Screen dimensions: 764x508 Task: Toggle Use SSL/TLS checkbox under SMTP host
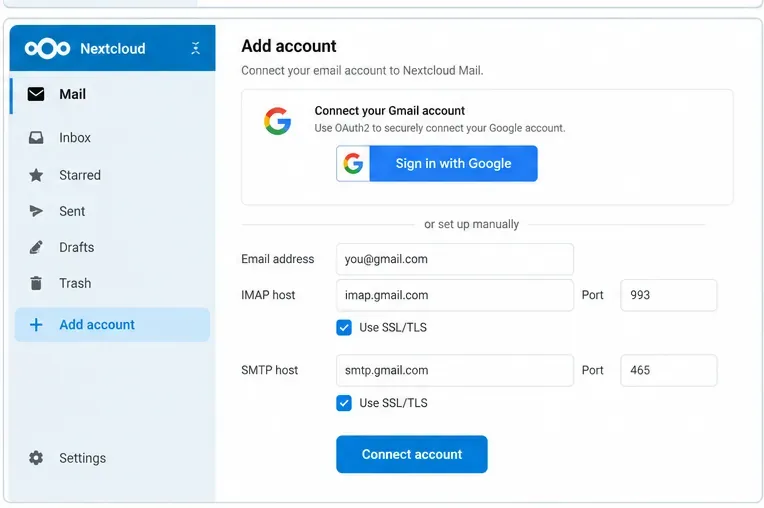344,403
